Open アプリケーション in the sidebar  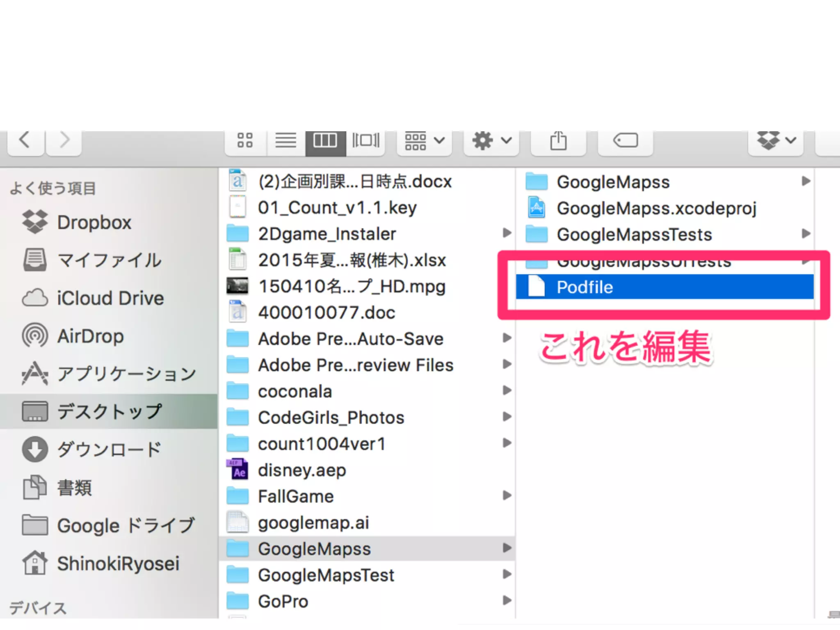[126, 374]
